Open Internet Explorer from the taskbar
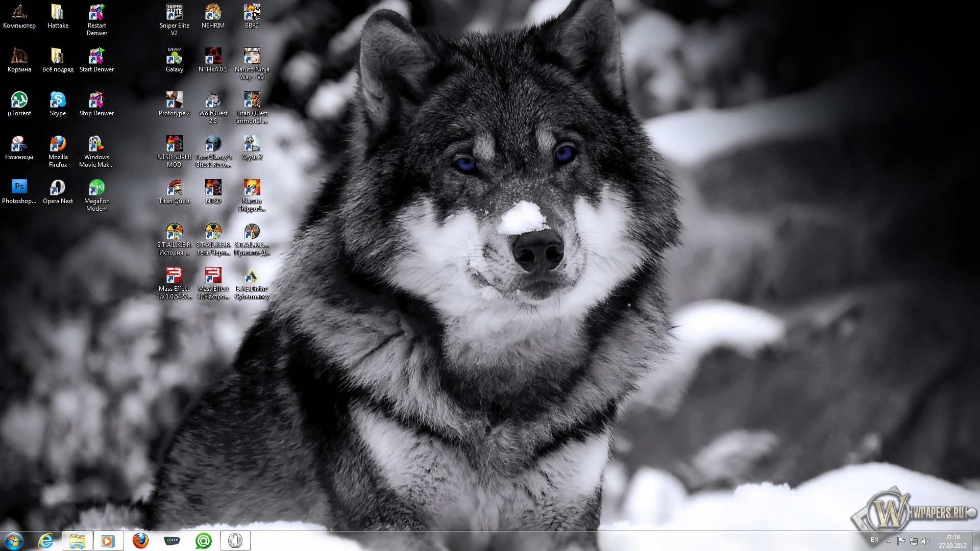Image resolution: width=980 pixels, height=551 pixels. click(46, 541)
